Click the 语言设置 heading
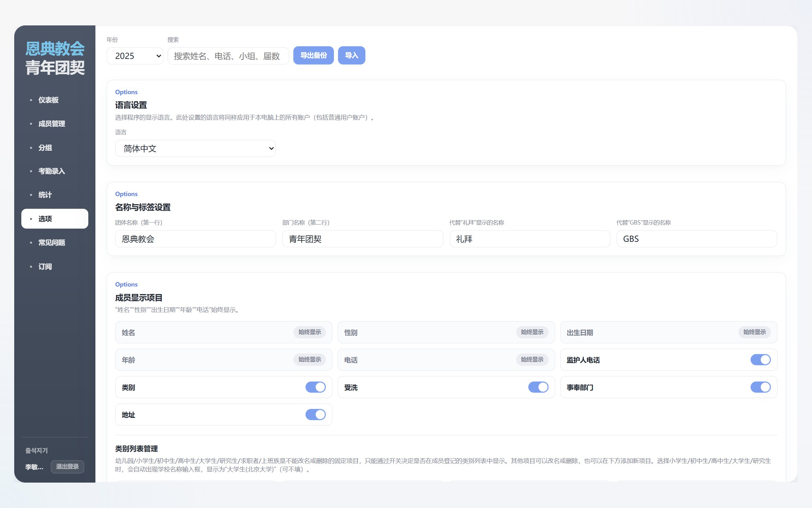The height and width of the screenshot is (508, 812). click(131, 105)
